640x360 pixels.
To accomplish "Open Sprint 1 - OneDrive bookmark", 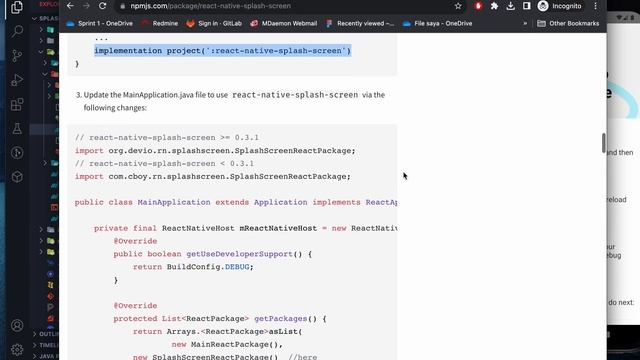I will (x=99, y=24).
